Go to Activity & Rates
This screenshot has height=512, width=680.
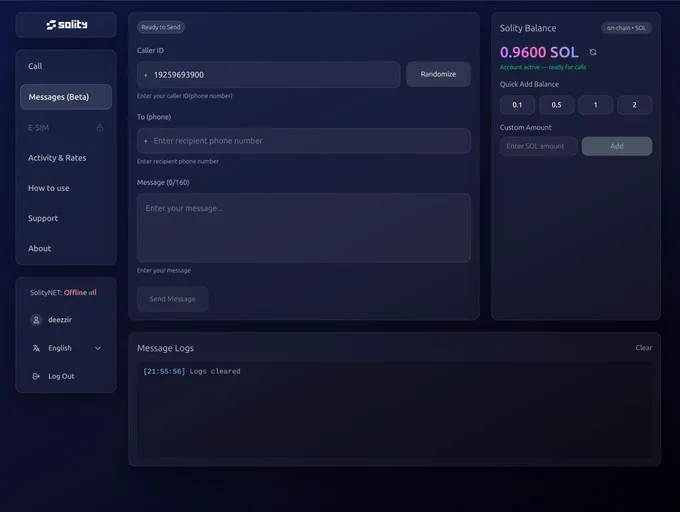coord(66,158)
